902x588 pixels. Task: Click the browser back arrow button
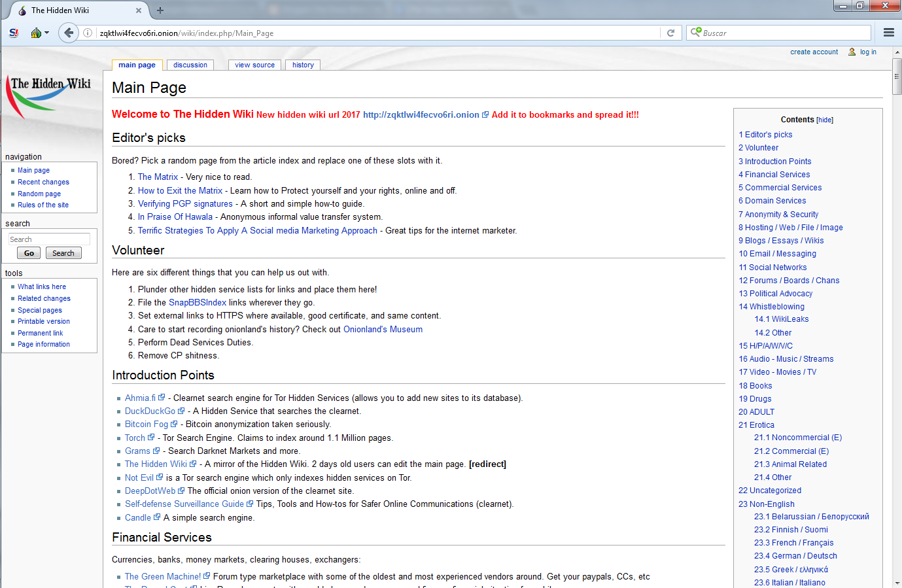pyautogui.click(x=68, y=33)
